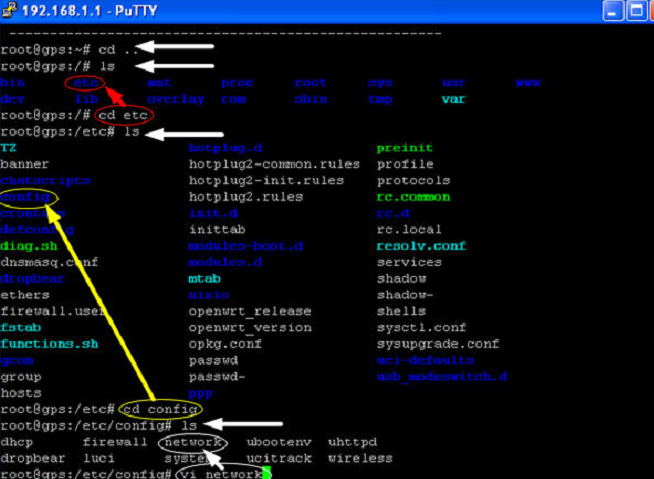Click the 'network' file in config listing

(x=193, y=442)
